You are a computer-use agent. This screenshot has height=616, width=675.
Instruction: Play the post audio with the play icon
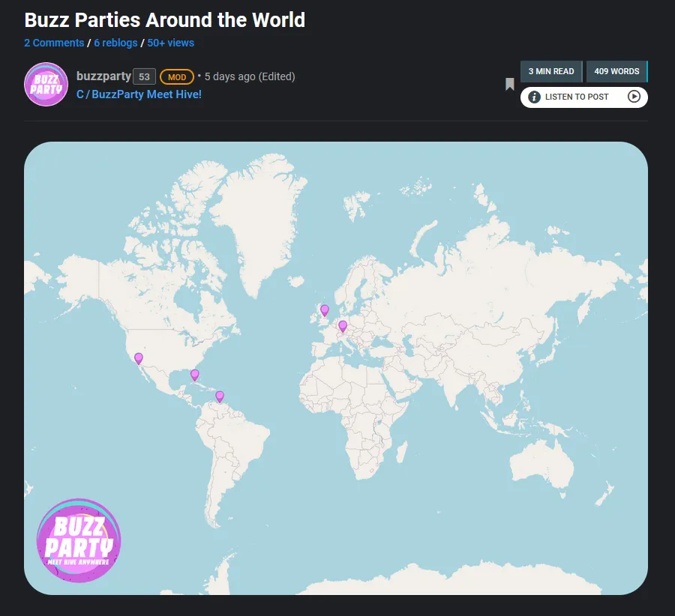pyautogui.click(x=634, y=97)
